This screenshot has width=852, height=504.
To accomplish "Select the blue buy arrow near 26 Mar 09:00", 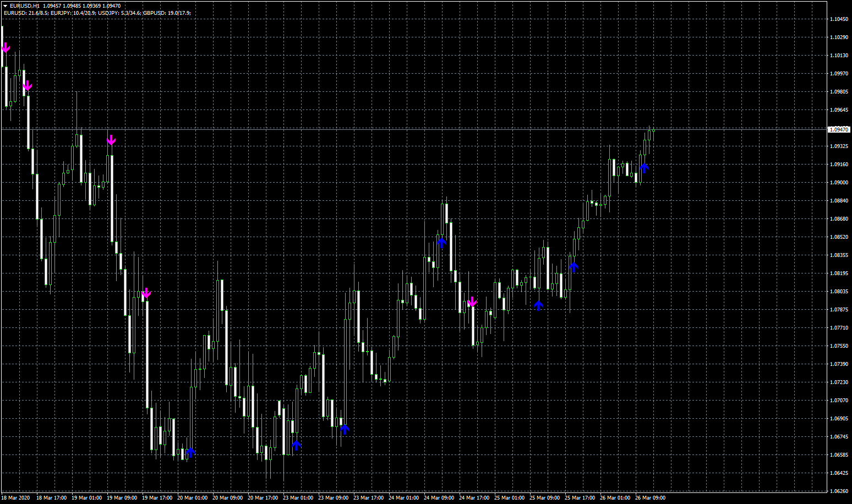I will (644, 168).
